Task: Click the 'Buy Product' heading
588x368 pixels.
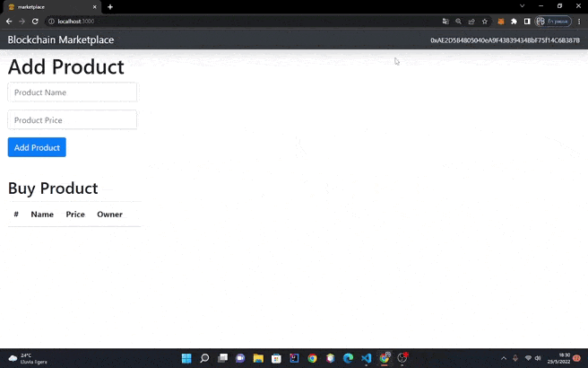Action: point(53,188)
